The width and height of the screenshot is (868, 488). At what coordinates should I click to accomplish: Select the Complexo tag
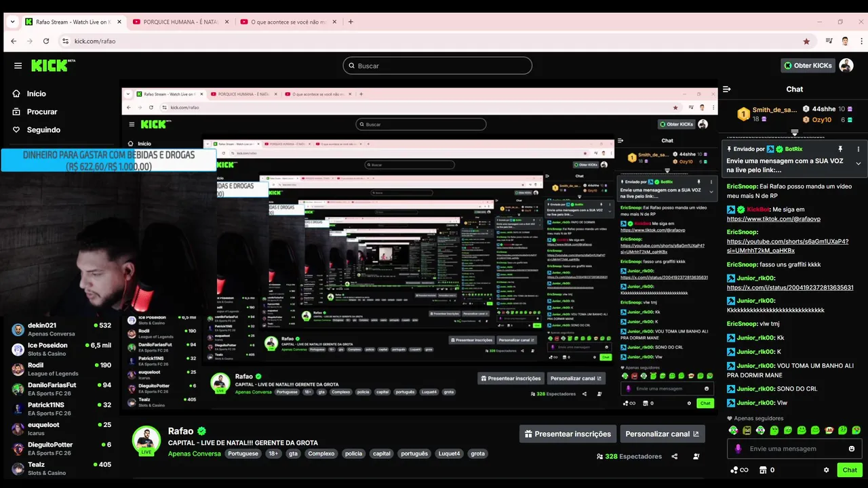coord(321,453)
